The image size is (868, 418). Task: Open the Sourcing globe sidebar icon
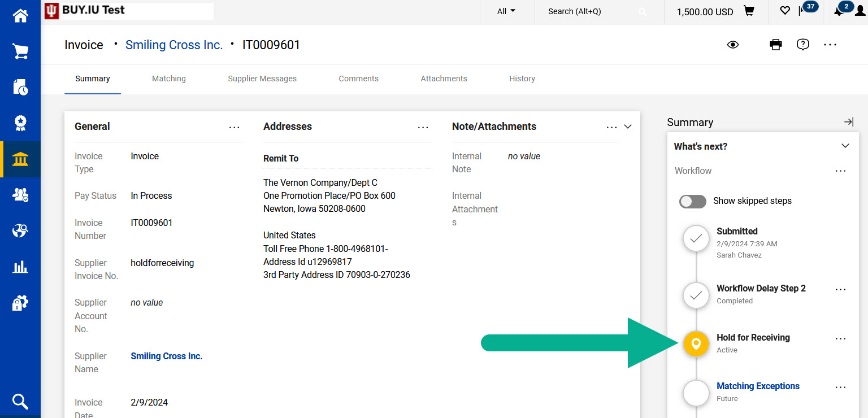pyautogui.click(x=20, y=231)
